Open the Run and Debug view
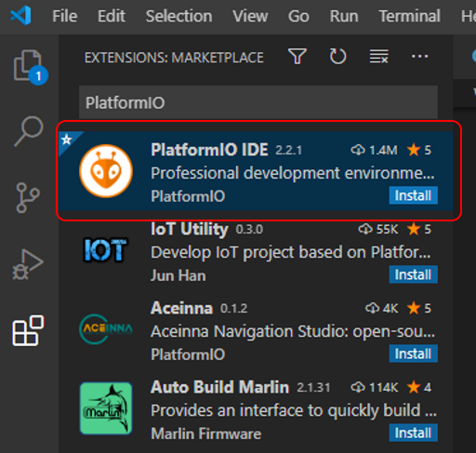 (x=28, y=264)
